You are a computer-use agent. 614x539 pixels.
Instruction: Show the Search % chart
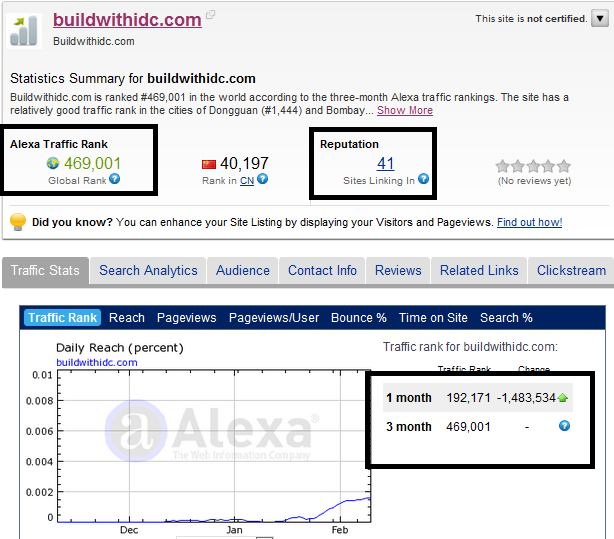pyautogui.click(x=506, y=318)
